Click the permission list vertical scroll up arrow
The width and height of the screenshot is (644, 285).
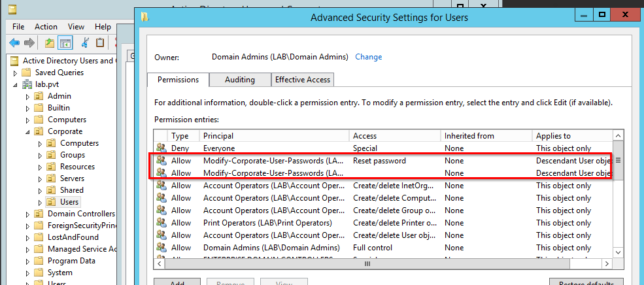coord(618,135)
